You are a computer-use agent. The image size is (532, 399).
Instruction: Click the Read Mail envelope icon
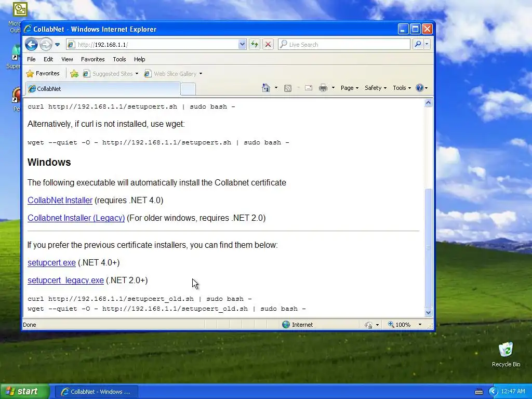pos(309,88)
